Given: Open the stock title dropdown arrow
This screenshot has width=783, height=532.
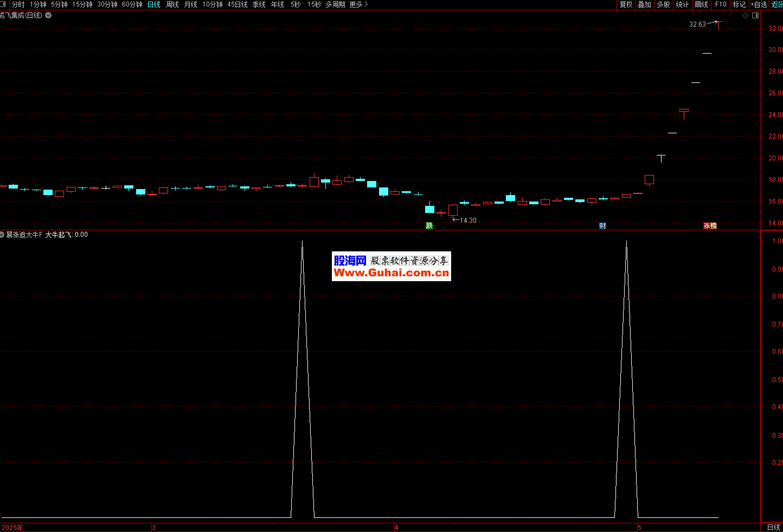Looking at the screenshot, I should (48, 15).
